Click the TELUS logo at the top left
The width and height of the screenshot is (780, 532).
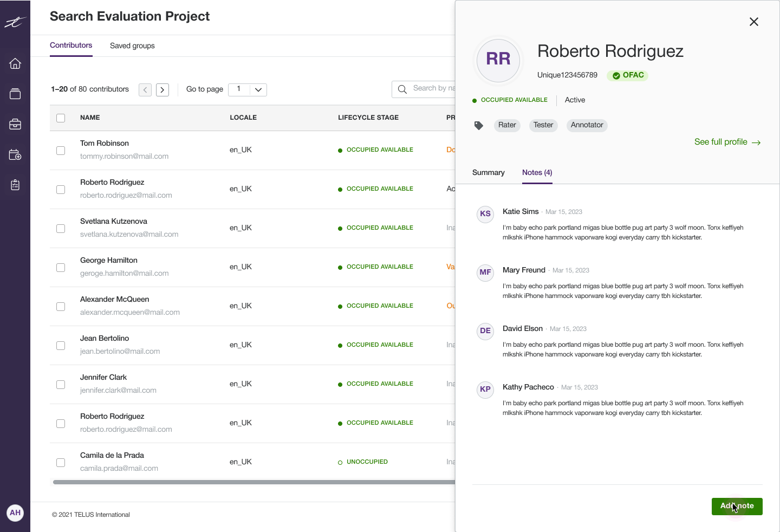[15, 22]
